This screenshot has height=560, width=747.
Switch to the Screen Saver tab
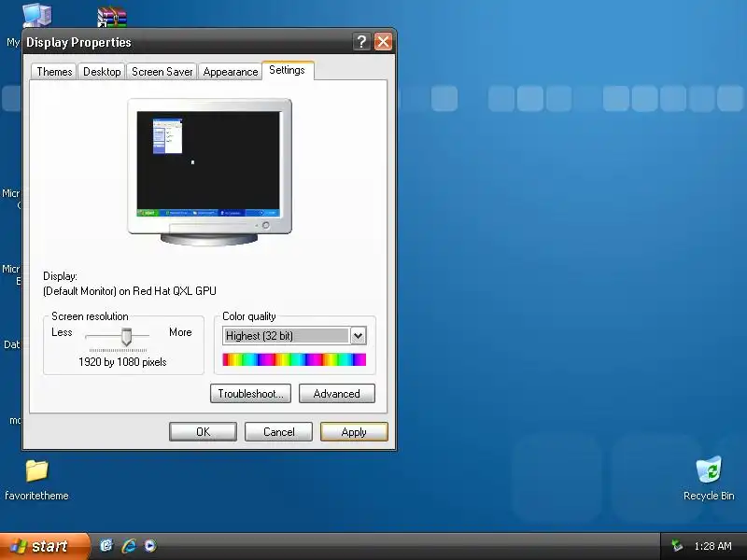click(x=162, y=72)
